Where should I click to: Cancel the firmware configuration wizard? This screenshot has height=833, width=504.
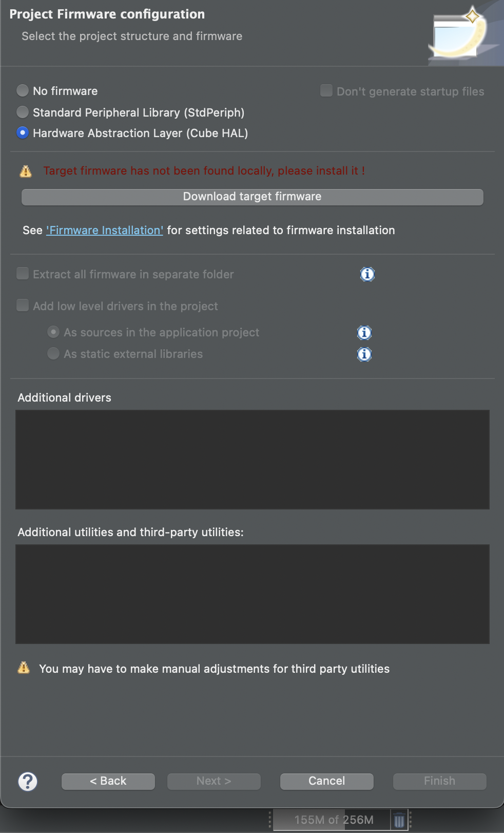click(x=327, y=781)
